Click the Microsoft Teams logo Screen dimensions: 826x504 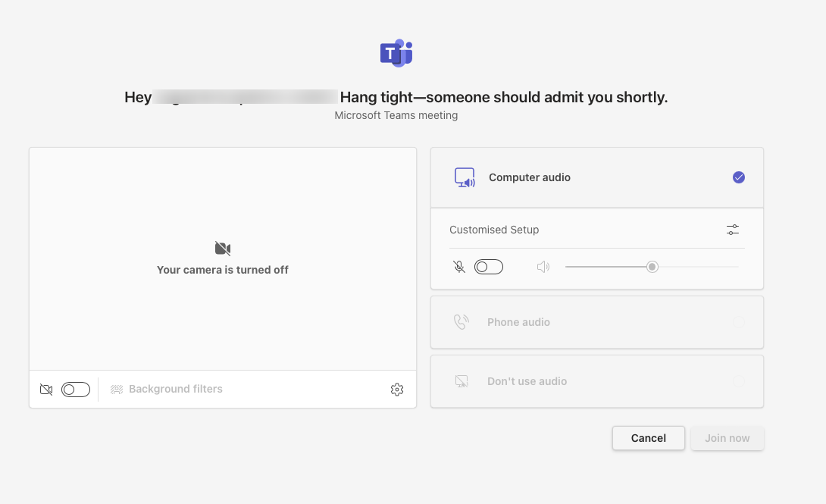click(396, 52)
